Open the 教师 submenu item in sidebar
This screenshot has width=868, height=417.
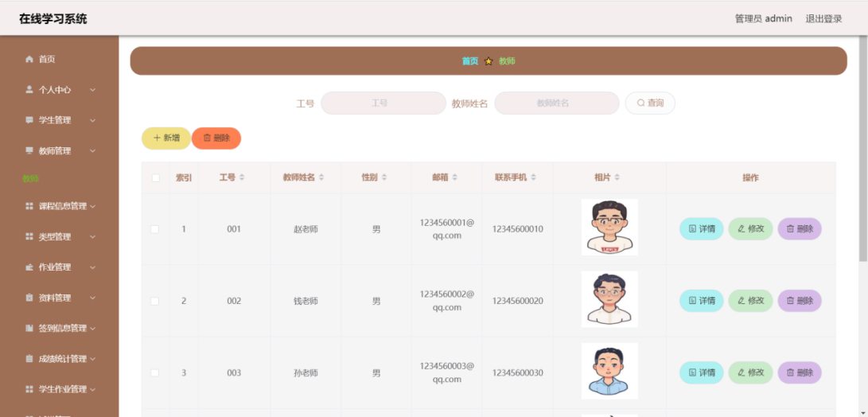coord(31,178)
